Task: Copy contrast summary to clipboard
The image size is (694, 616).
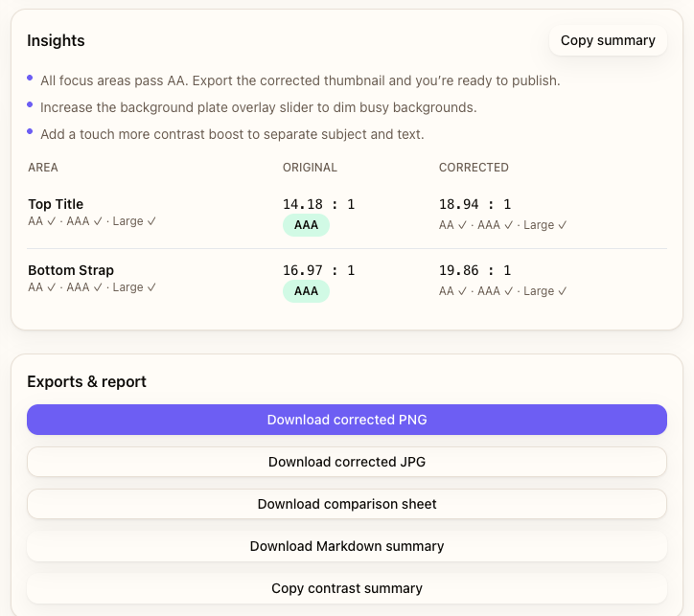Action: (x=347, y=588)
